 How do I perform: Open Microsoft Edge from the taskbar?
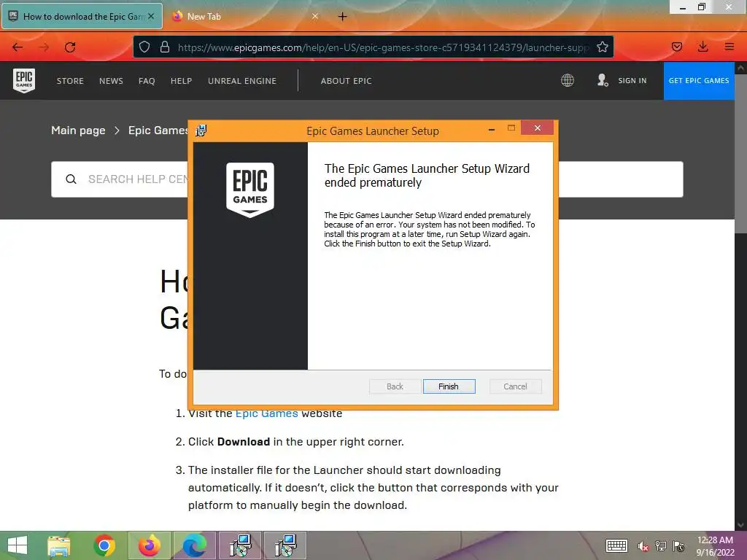tap(194, 545)
